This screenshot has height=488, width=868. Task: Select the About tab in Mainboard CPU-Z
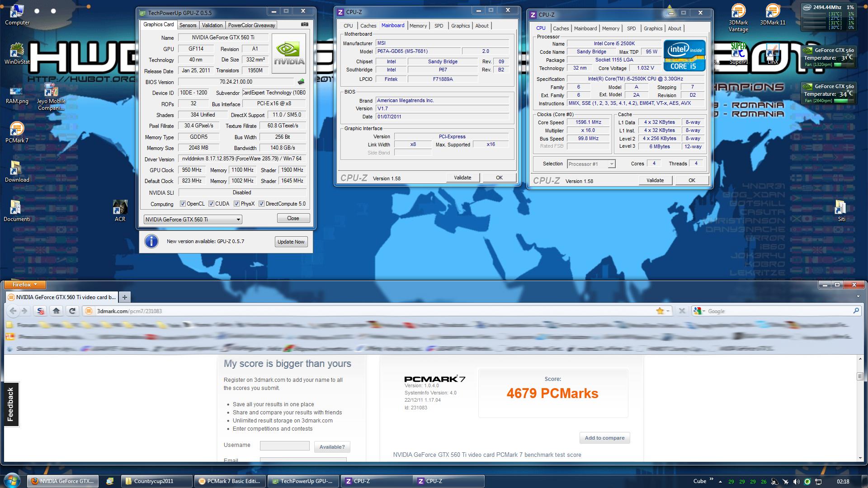[x=482, y=26]
